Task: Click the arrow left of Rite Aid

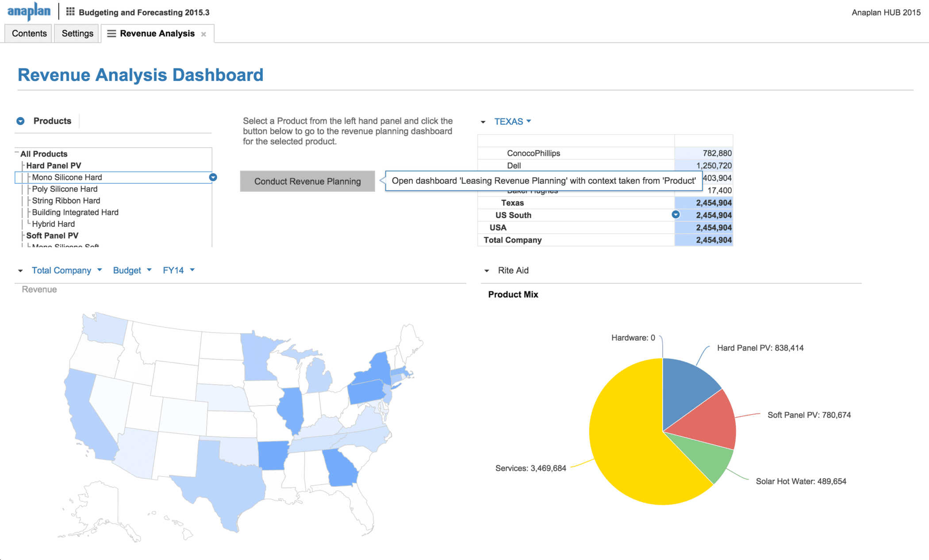Action: click(x=487, y=270)
